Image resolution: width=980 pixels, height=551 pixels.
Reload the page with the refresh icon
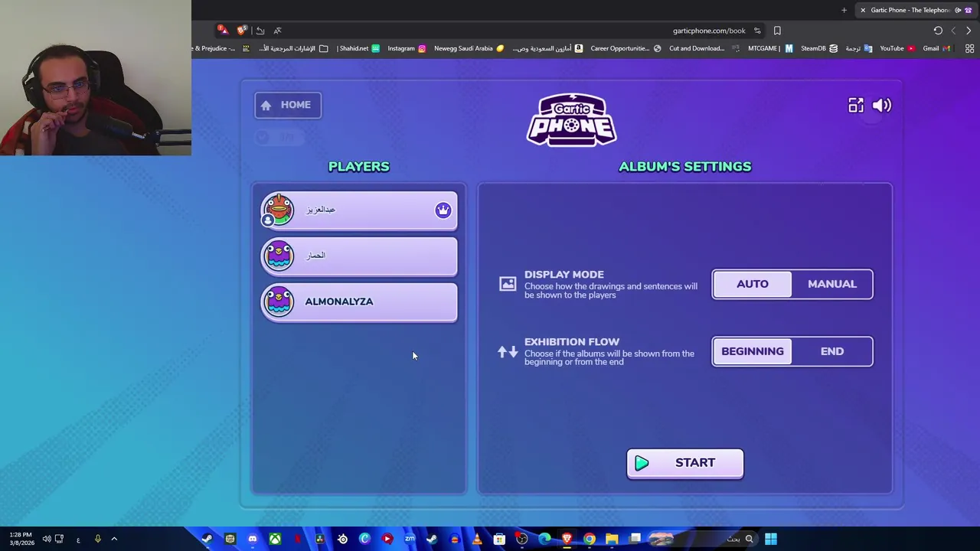[x=938, y=31]
